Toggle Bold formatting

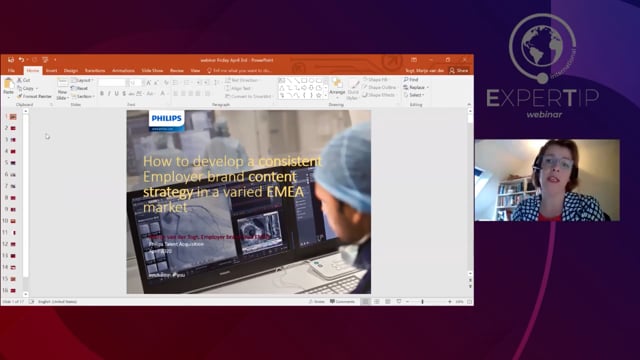tap(102, 94)
